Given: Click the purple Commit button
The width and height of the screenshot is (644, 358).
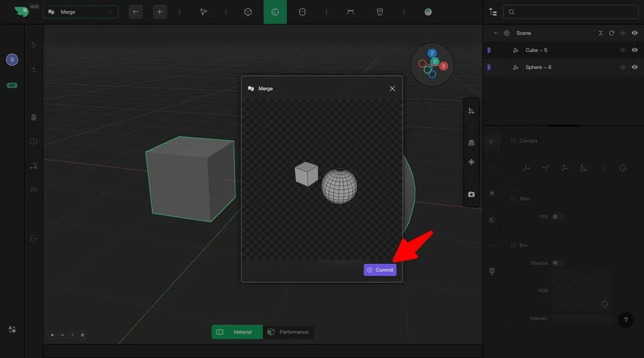Looking at the screenshot, I should click(380, 270).
